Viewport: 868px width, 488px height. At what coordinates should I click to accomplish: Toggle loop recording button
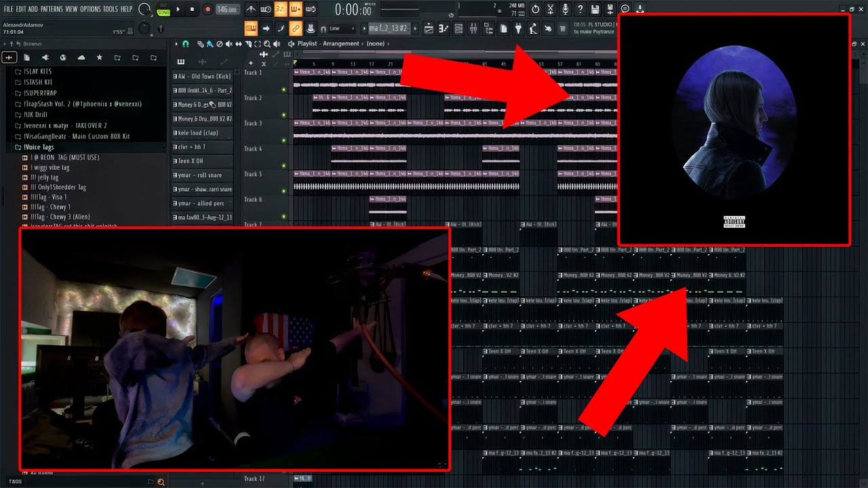coord(311,9)
